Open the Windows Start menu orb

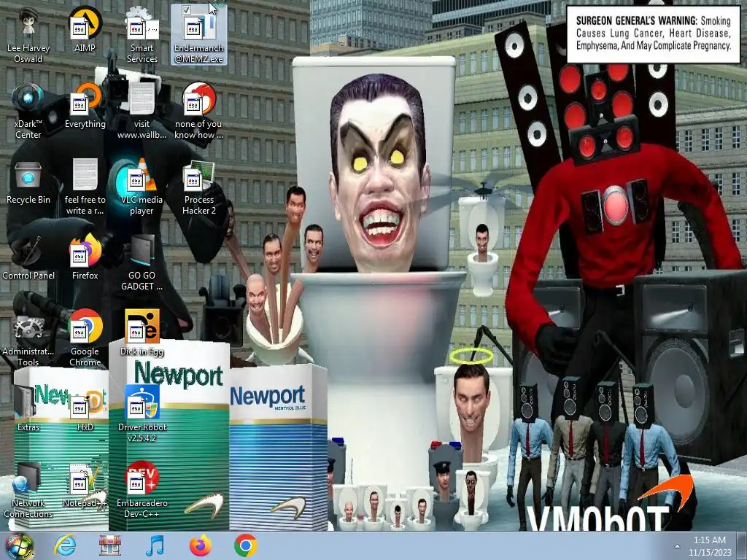click(x=20, y=545)
